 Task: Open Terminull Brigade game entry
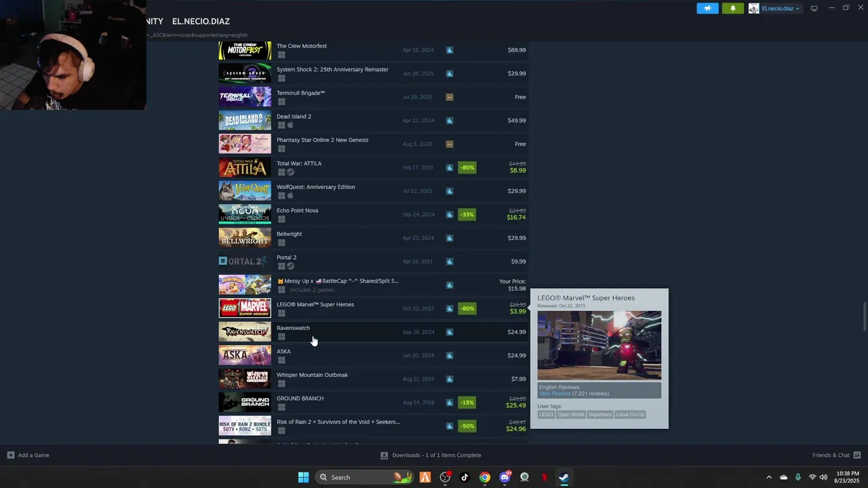[x=373, y=97]
